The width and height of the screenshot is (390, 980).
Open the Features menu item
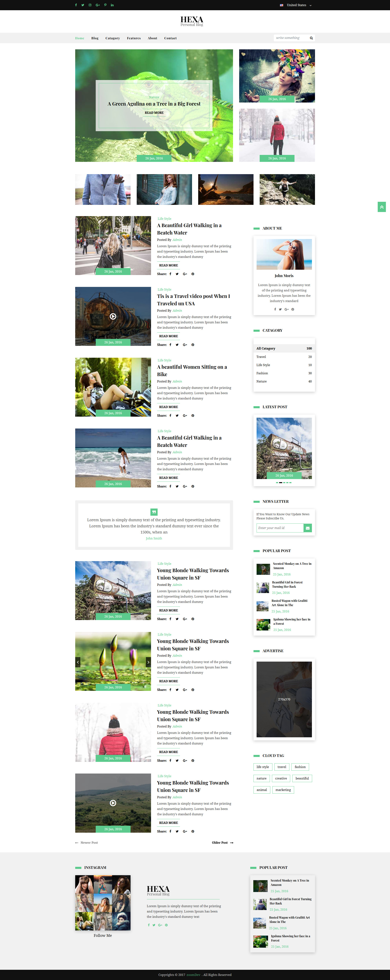[x=134, y=38]
